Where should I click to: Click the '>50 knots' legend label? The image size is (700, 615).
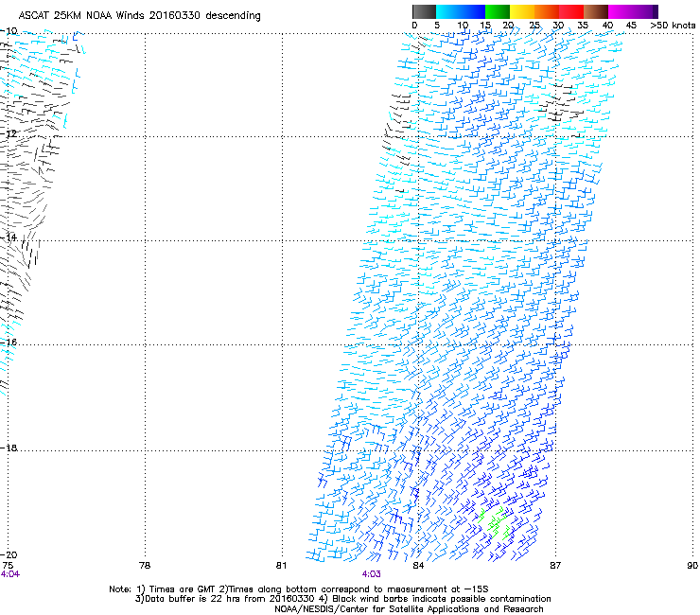pos(673,26)
